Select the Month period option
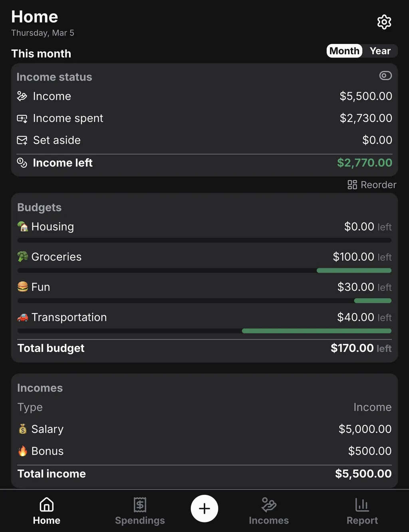409x532 pixels. pos(344,51)
